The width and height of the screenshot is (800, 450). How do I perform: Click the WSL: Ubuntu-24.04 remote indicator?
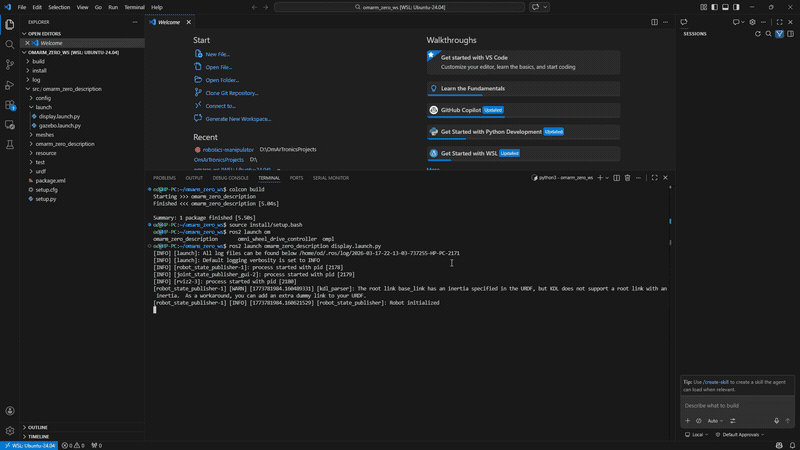(30, 445)
